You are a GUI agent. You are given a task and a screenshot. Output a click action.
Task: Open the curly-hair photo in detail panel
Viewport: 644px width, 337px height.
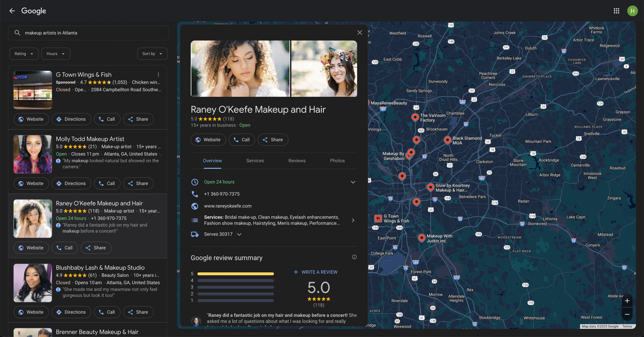[240, 69]
